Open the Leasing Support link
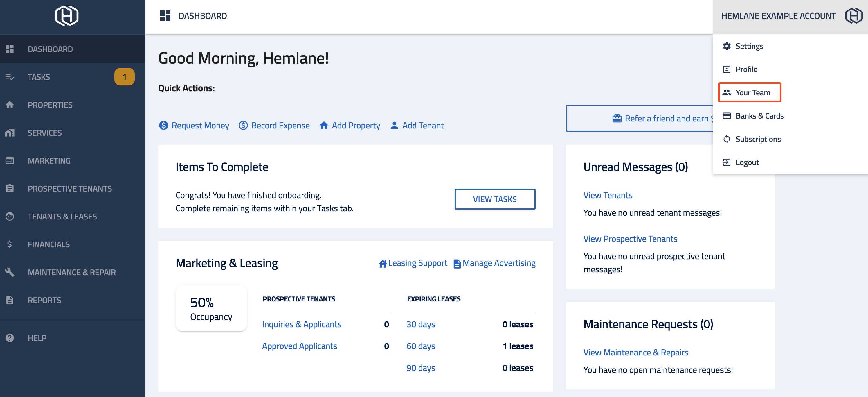The height and width of the screenshot is (397, 868). click(413, 263)
